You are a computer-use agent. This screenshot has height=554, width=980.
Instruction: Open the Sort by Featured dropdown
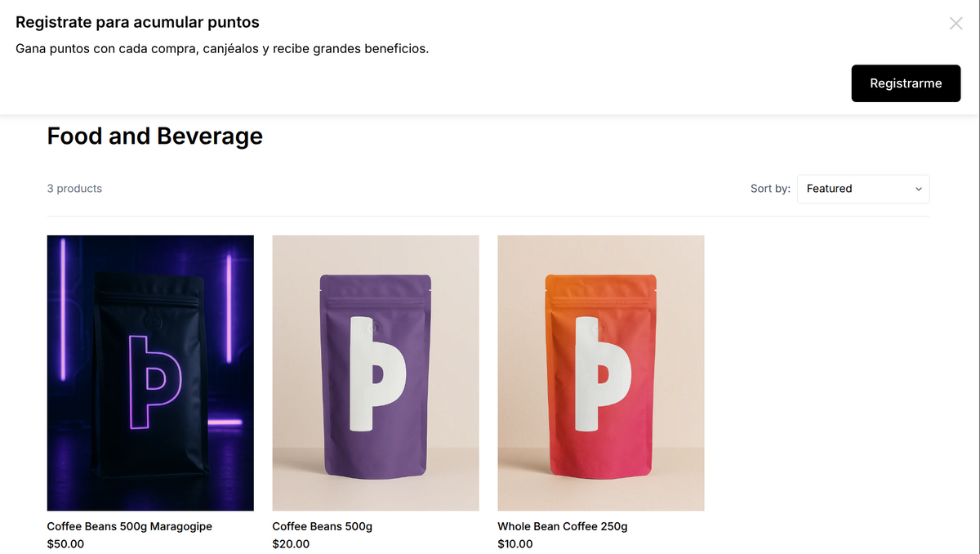point(862,189)
